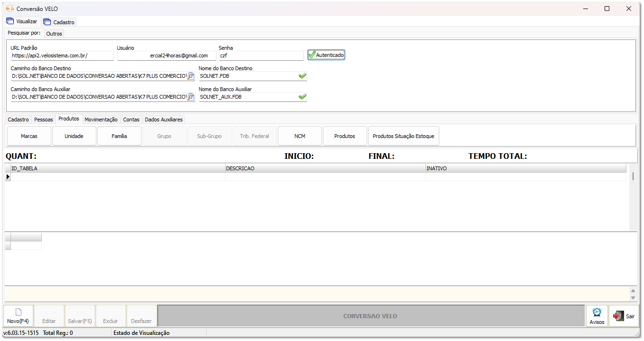644x341 pixels.
Task: Click the Unidade conversion button
Action: (x=74, y=136)
